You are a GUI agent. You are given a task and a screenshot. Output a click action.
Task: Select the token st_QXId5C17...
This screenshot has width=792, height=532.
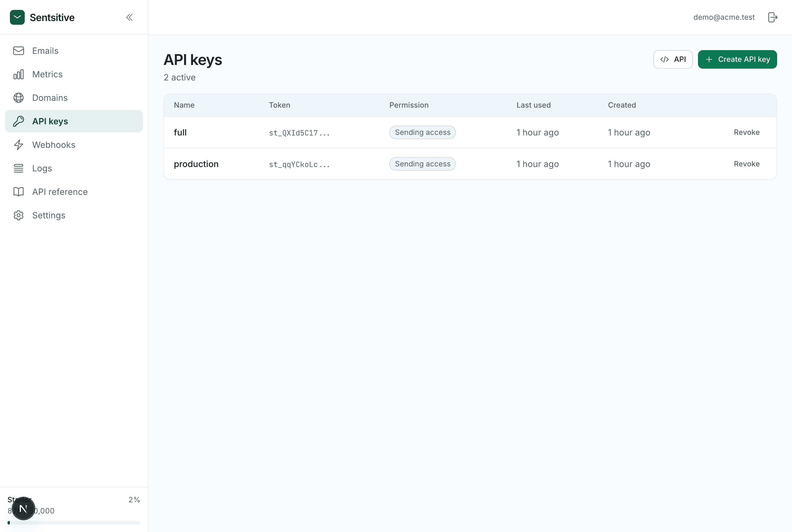[x=299, y=133]
